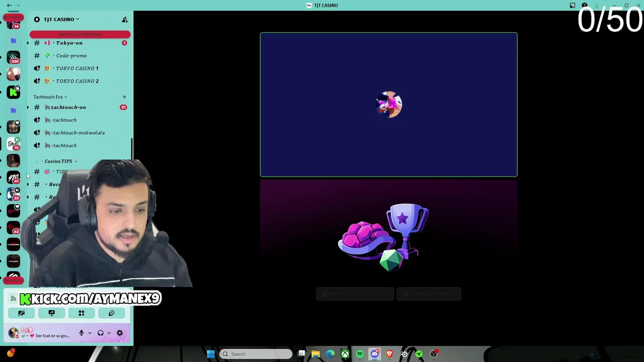Join tachtouch-mokwelala voice channel
Image resolution: width=644 pixels, height=362 pixels.
pos(80,133)
